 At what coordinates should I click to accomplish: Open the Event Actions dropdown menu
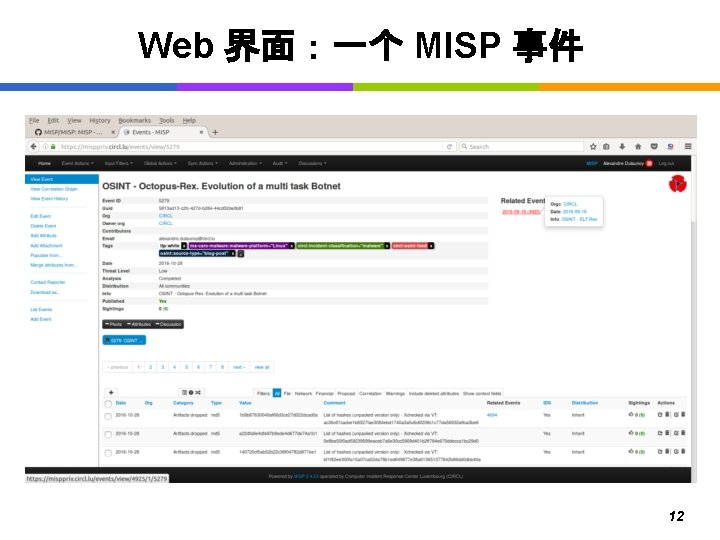78,163
